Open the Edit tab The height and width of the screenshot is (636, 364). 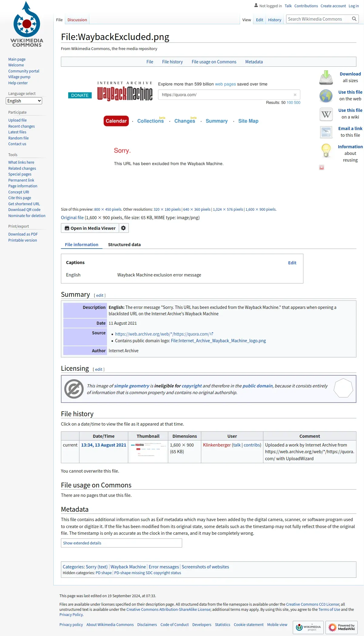pos(259,20)
